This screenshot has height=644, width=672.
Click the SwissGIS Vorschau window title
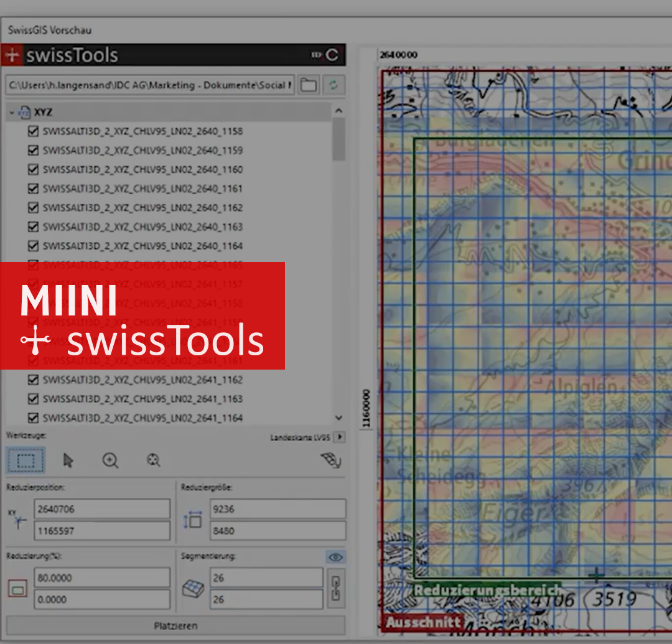(x=50, y=30)
